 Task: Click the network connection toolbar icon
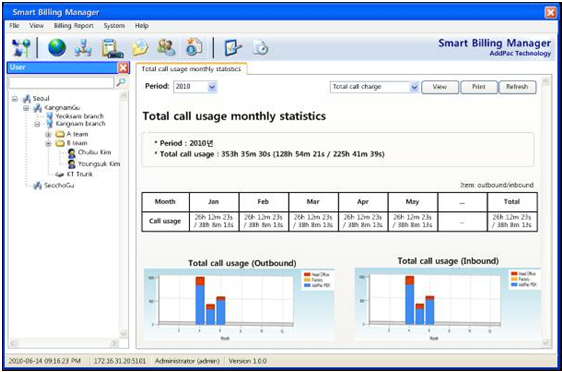pos(21,48)
